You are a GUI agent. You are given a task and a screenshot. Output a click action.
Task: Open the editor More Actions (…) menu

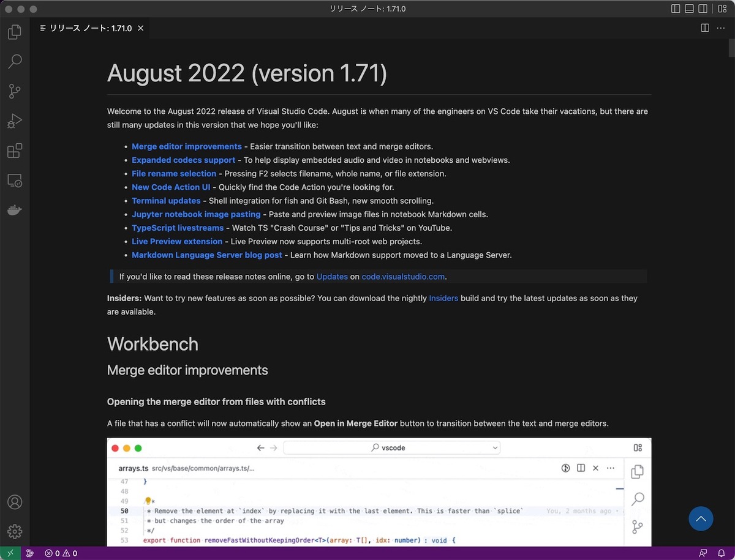pyautogui.click(x=720, y=28)
